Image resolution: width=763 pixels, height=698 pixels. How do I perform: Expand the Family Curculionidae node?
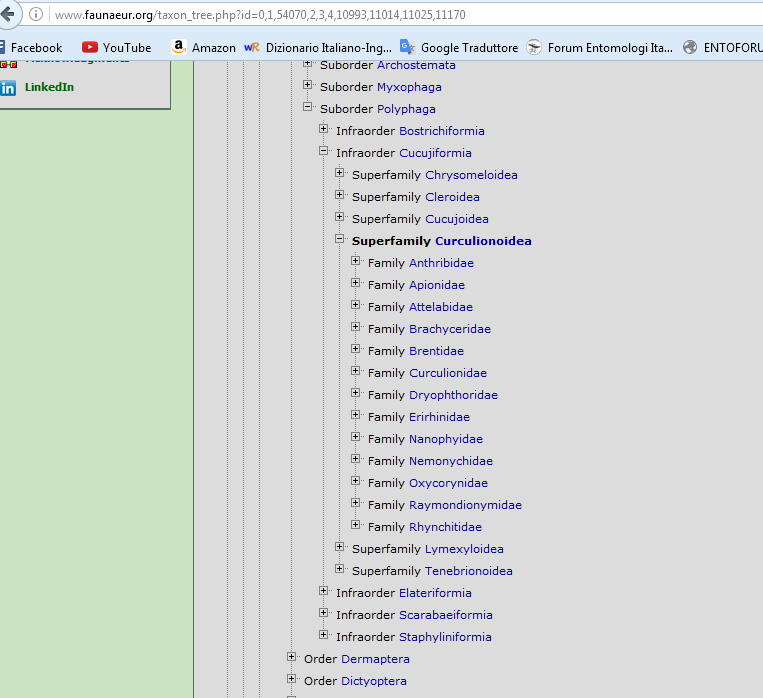click(356, 372)
